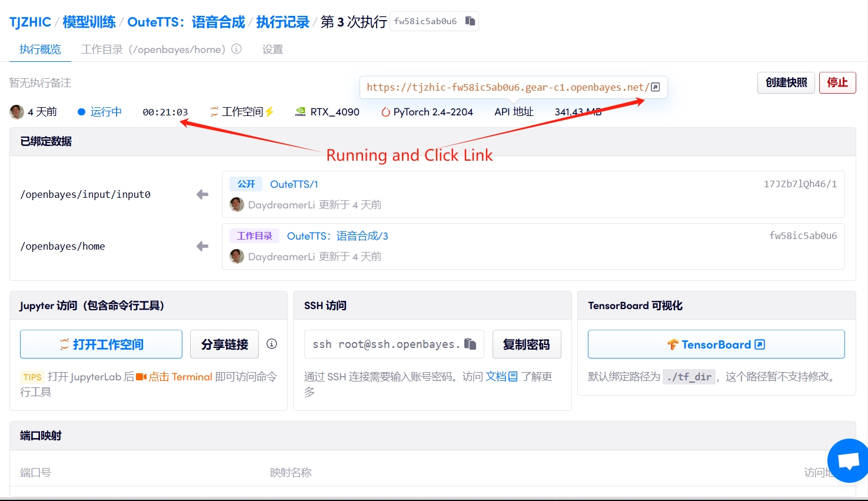The width and height of the screenshot is (868, 501).
Task: Open the OuteTTS/1 dataset link
Action: [294, 184]
